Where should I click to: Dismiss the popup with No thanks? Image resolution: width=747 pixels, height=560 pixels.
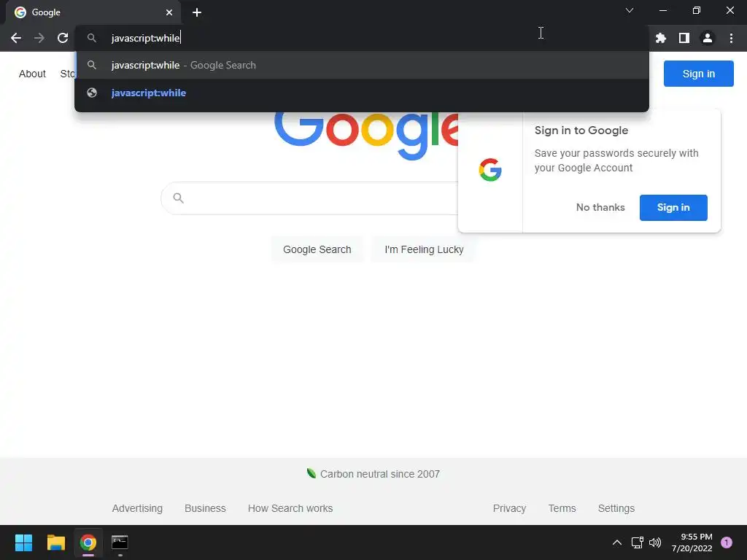coord(600,208)
